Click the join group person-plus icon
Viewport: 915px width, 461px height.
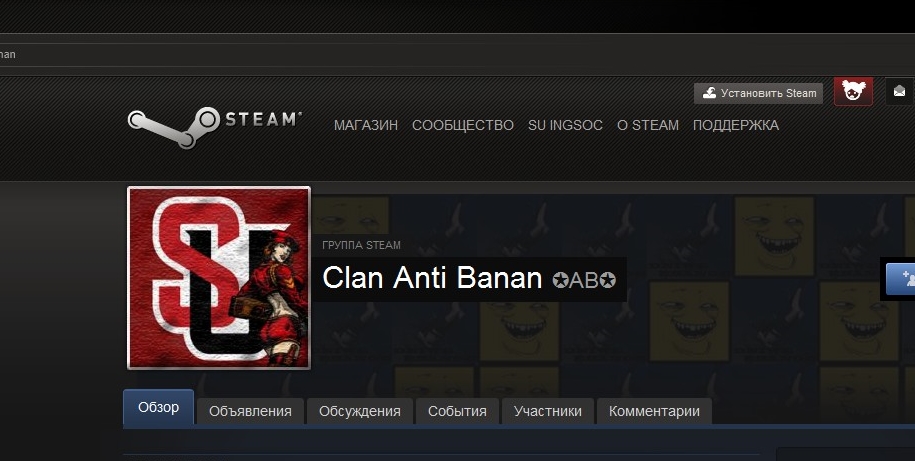(x=907, y=279)
